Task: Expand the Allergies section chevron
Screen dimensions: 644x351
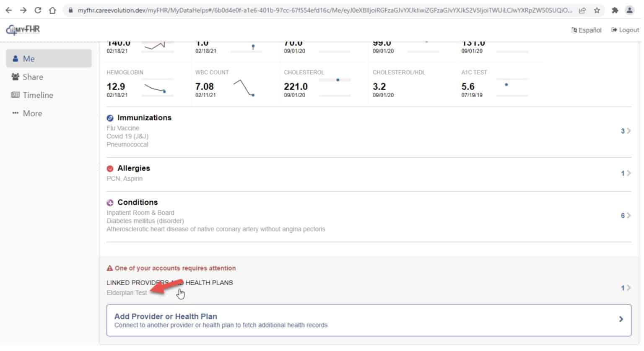Action: 628,174
